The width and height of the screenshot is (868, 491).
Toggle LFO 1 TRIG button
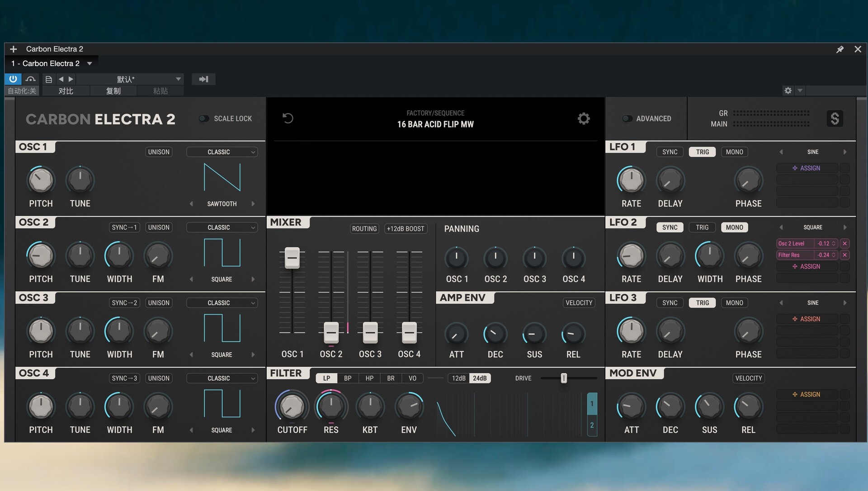click(x=702, y=152)
